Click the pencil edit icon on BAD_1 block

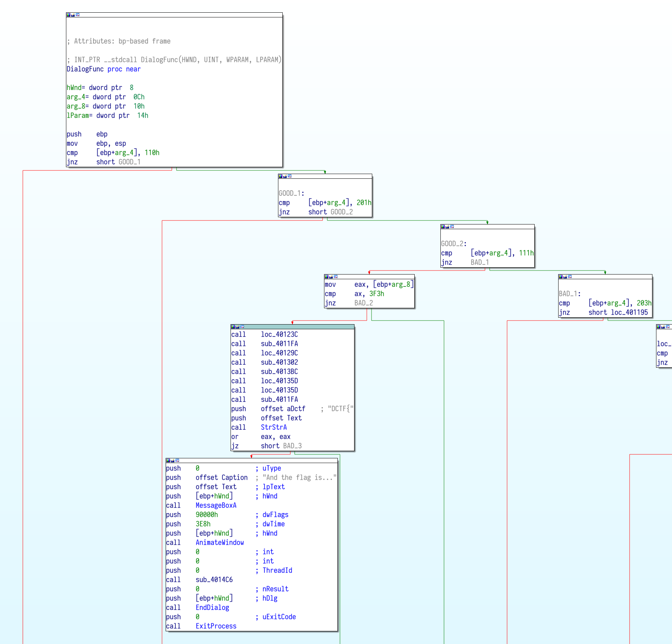pos(565,277)
